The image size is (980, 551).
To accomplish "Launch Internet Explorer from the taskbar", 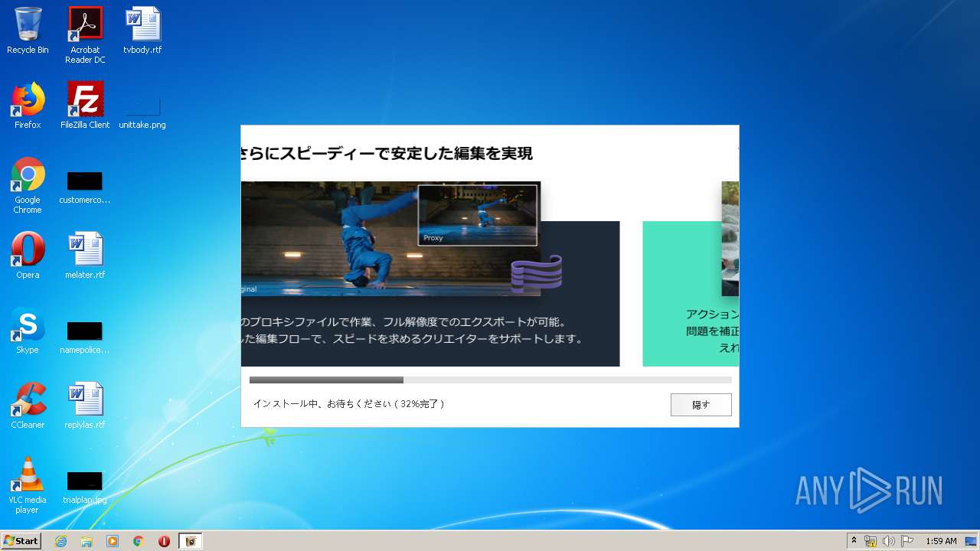I will point(60,541).
